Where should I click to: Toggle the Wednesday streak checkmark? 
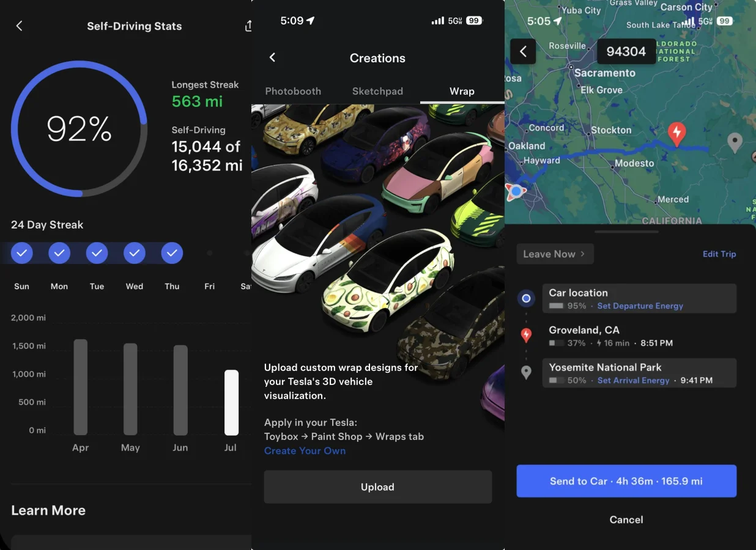[x=135, y=252]
